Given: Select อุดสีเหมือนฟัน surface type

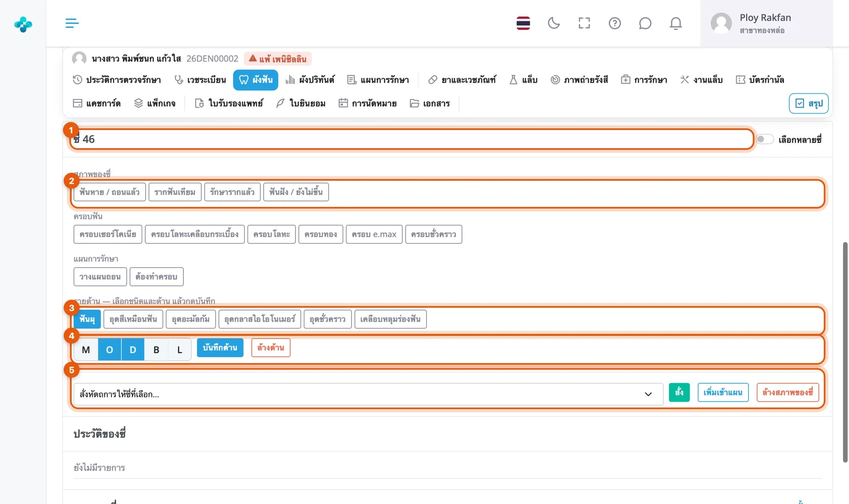Looking at the screenshot, I should [x=133, y=319].
